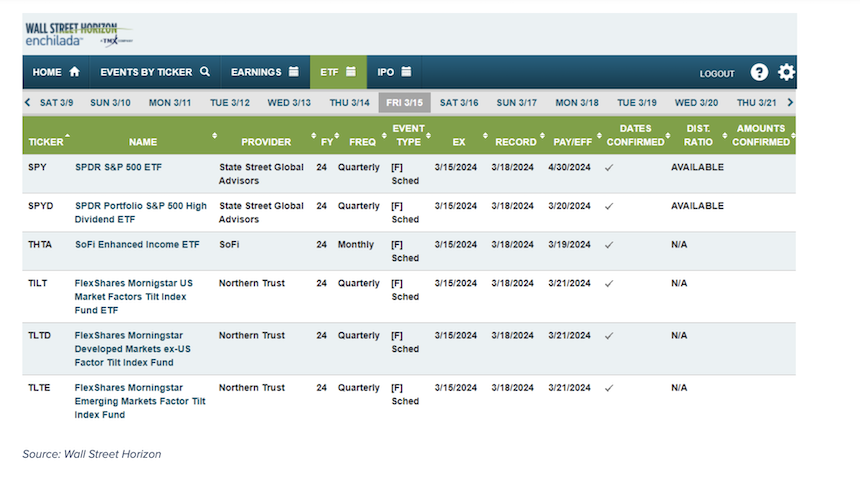Select date FRI 3/15
860x483 pixels.
[404, 103]
